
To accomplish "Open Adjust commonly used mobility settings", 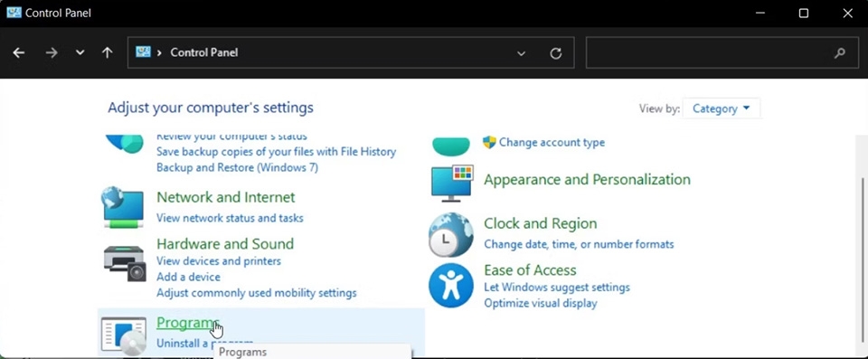I will 256,292.
